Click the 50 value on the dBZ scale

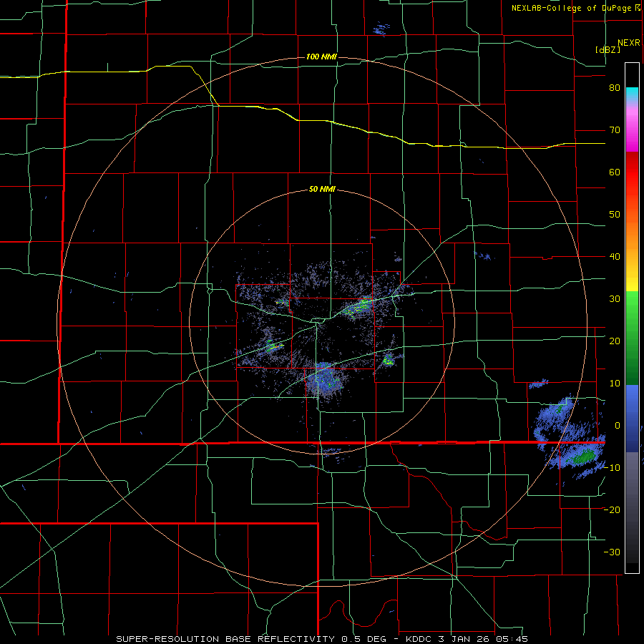(x=615, y=215)
